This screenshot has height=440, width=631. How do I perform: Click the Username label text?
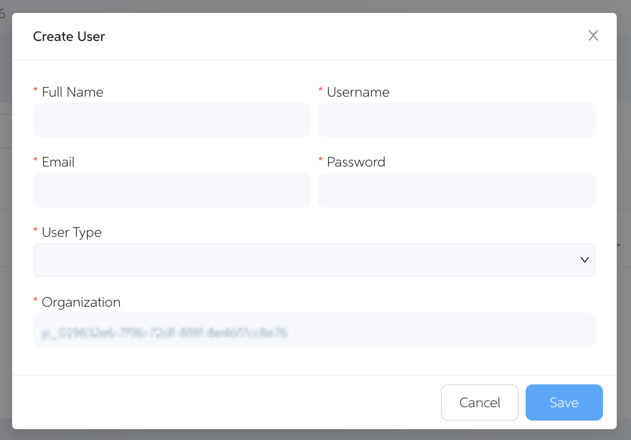coord(358,92)
